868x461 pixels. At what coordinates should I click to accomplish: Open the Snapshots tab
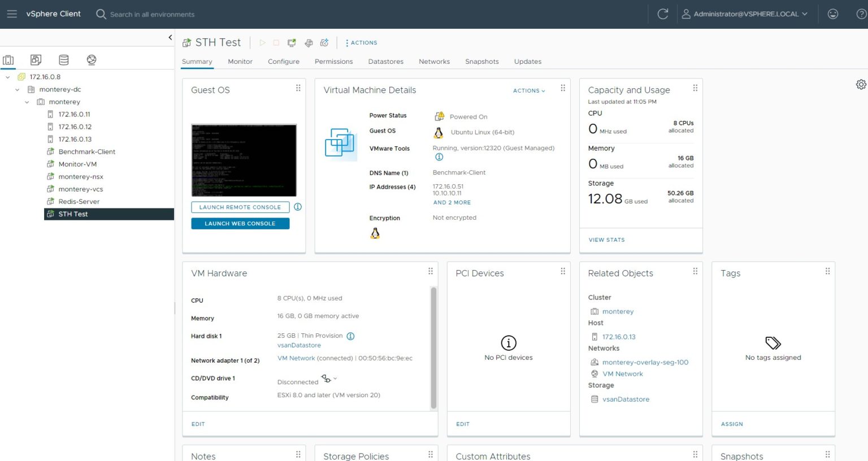[x=481, y=62]
